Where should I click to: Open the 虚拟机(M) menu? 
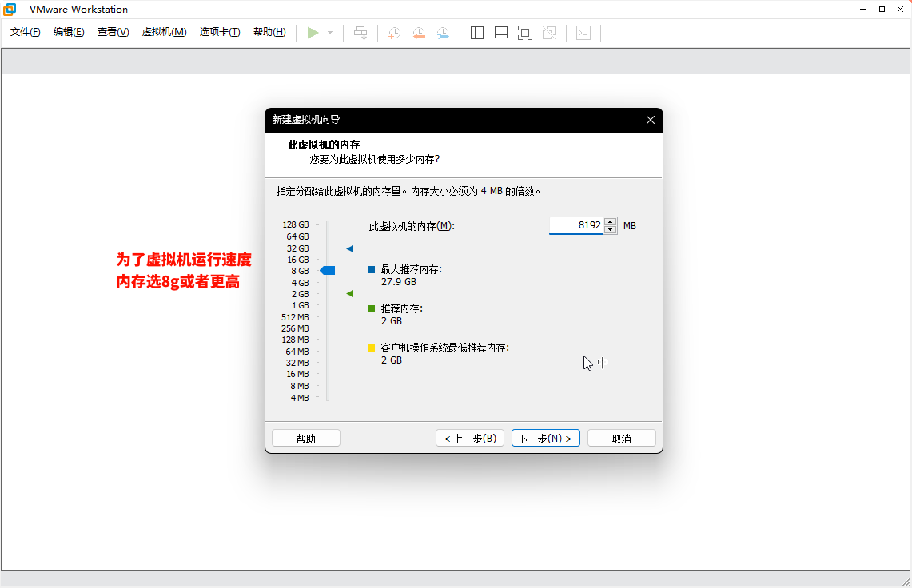coord(164,32)
